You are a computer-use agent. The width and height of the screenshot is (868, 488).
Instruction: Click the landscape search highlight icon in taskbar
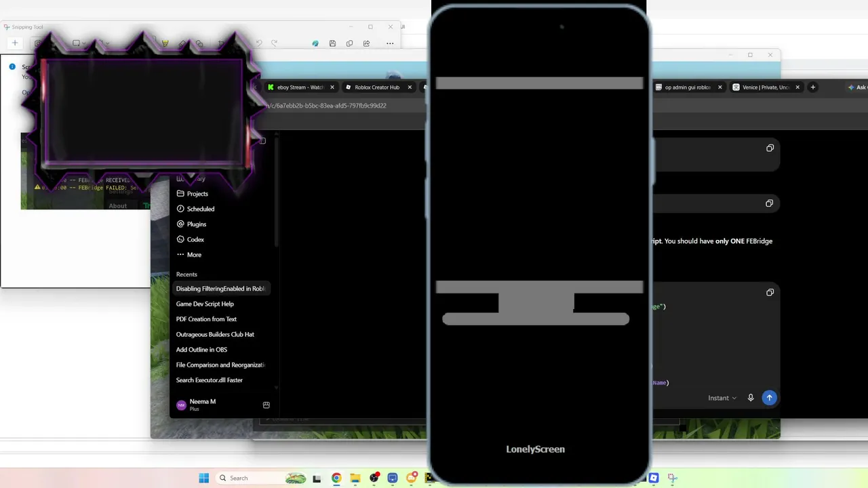(x=296, y=478)
